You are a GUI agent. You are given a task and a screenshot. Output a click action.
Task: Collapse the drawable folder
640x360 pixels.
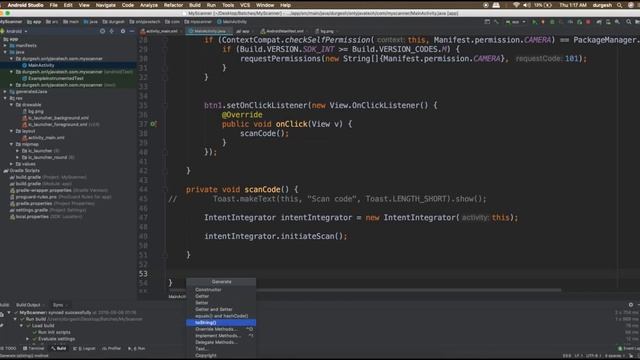click(11, 104)
